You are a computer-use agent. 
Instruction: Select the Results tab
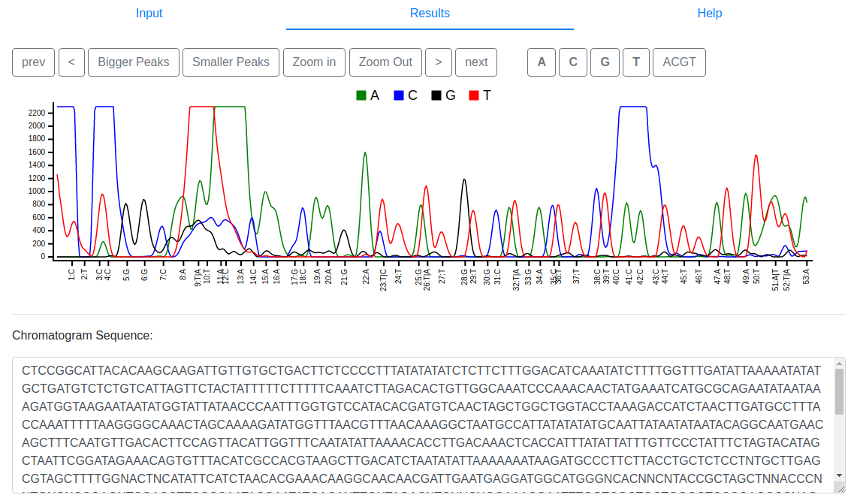430,14
